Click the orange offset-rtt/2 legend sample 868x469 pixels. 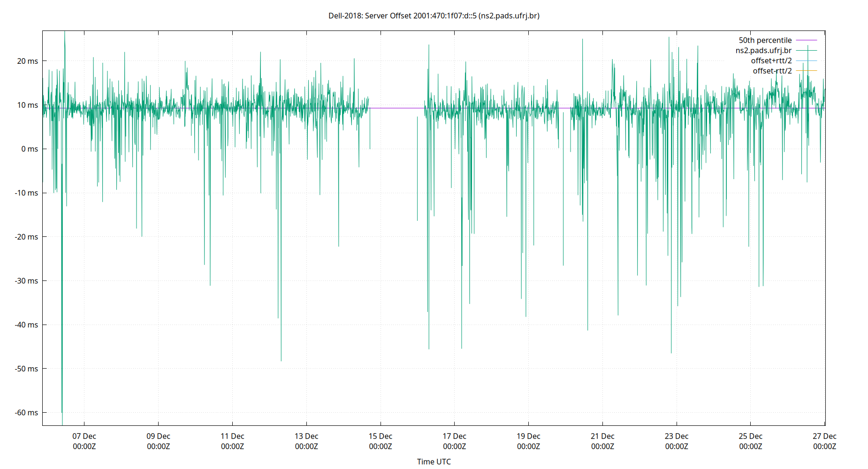[806, 70]
